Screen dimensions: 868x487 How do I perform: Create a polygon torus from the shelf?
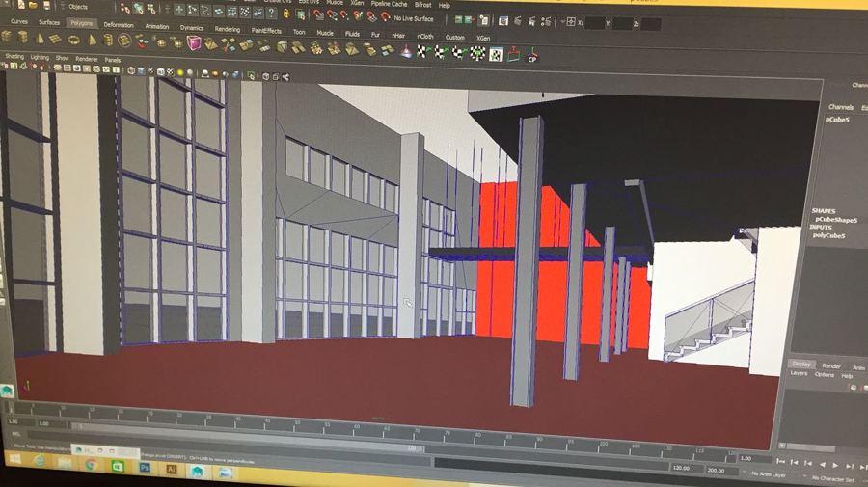click(x=73, y=40)
